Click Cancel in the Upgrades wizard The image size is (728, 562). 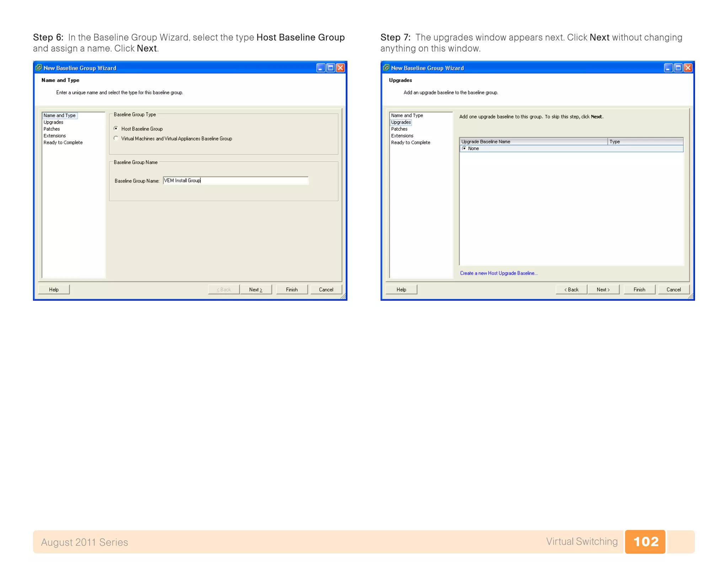[674, 290]
